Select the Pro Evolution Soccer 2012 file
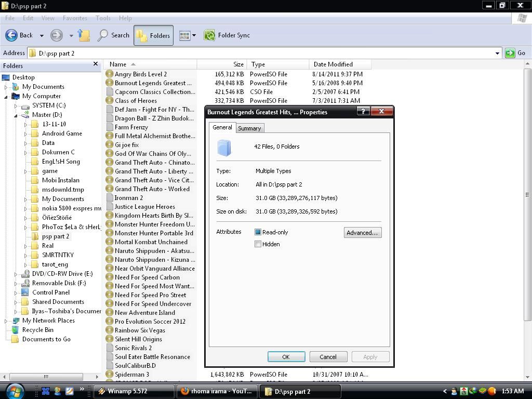The width and height of the screenshot is (532, 399). pyautogui.click(x=150, y=321)
